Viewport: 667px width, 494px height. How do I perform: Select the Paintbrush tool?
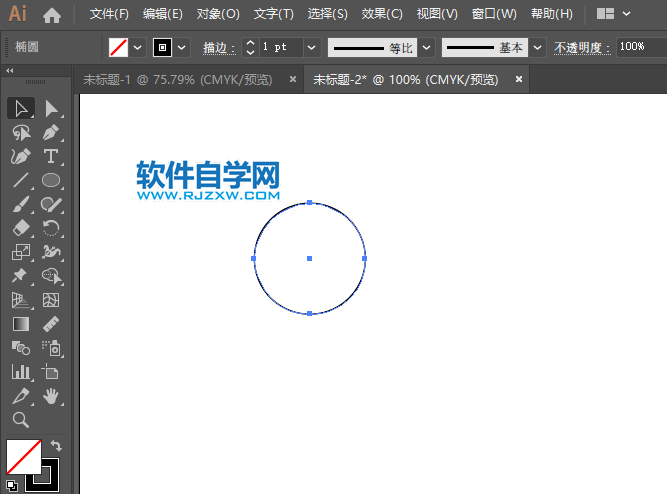click(x=20, y=205)
